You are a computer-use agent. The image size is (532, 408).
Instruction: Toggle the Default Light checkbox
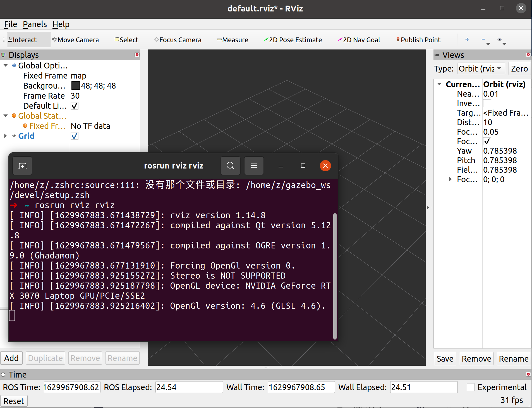pos(74,106)
